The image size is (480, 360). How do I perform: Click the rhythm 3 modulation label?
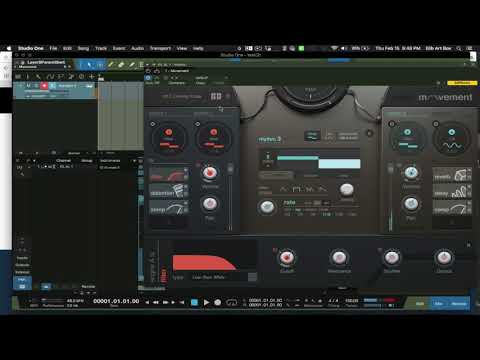270,139
